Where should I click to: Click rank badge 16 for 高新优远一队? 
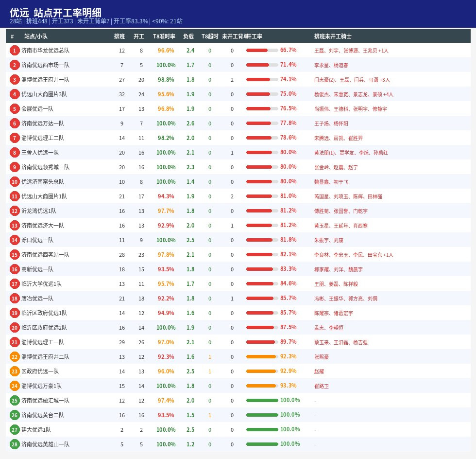point(14,269)
